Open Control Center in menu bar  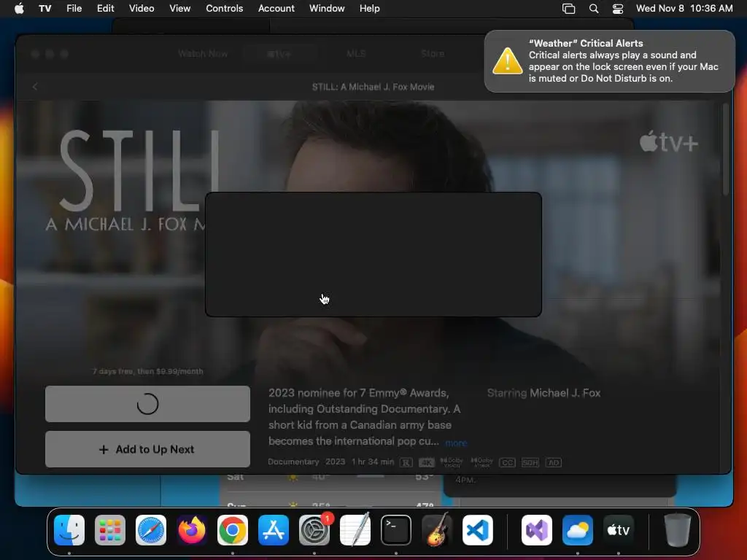click(618, 9)
